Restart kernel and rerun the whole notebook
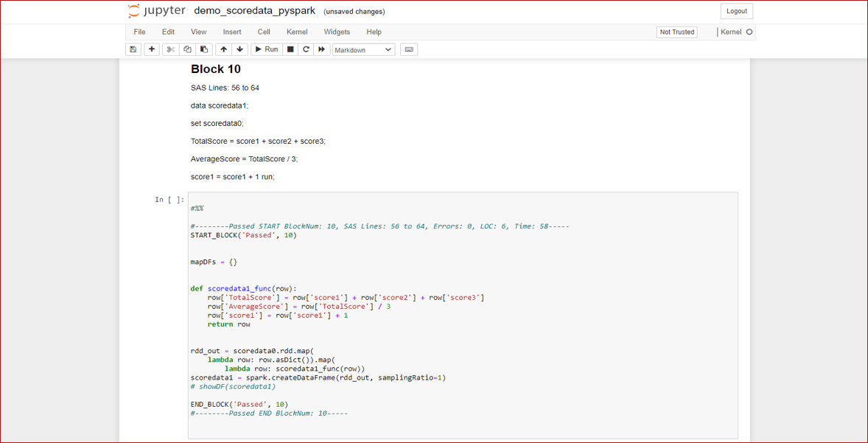Screen dimensions: 868x443 point(321,49)
